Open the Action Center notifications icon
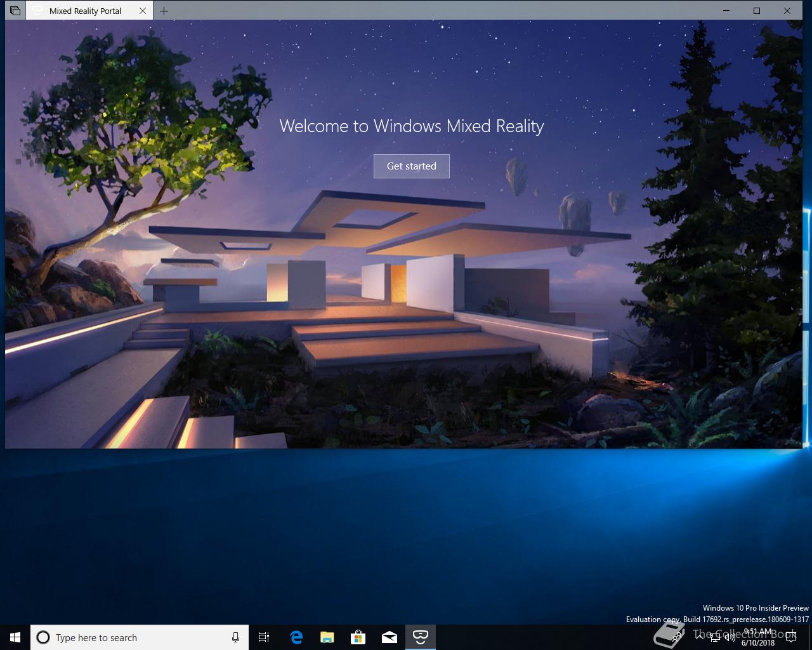This screenshot has height=650, width=812. click(791, 637)
